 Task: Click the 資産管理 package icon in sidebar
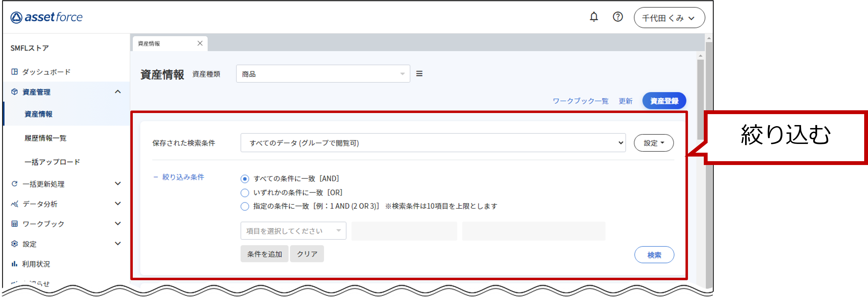click(14, 92)
